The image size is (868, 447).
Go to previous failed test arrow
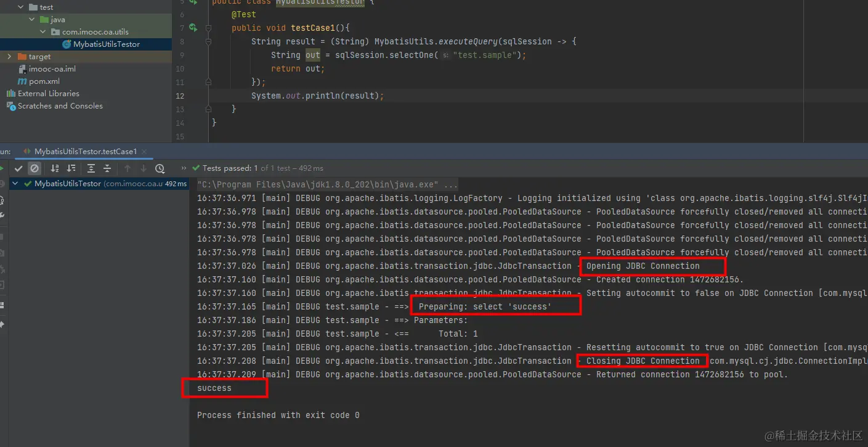click(x=128, y=168)
